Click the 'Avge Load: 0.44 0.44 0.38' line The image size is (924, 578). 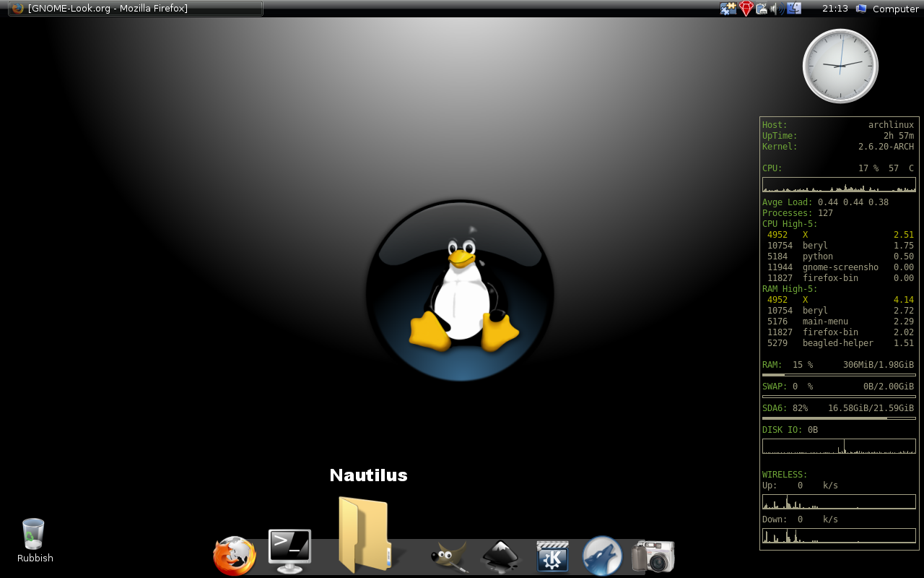[825, 202]
